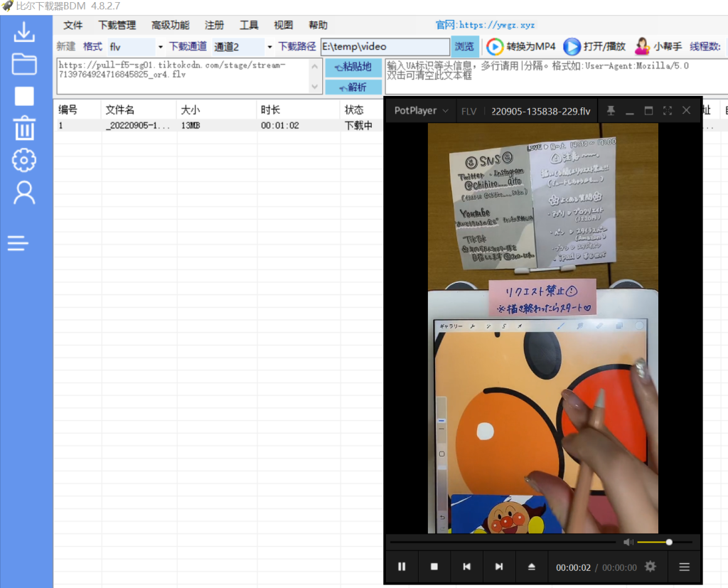Viewport: 728px width, 588px height.
Task: Click the trash bin icon in sidebar
Action: pos(24,128)
